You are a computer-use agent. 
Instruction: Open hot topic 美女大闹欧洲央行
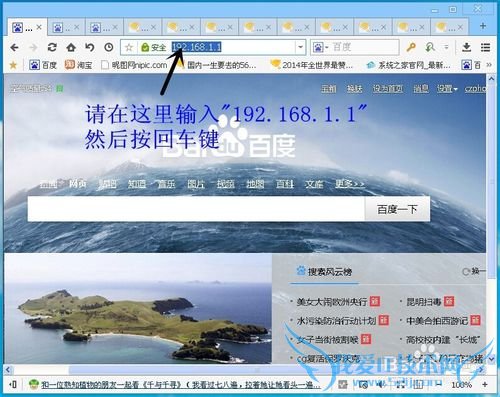[332, 302]
